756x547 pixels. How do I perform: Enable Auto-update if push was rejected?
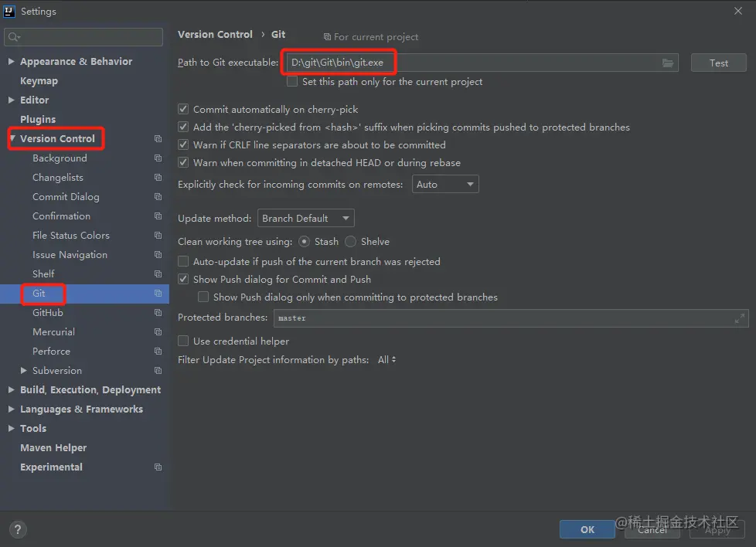[x=183, y=261]
